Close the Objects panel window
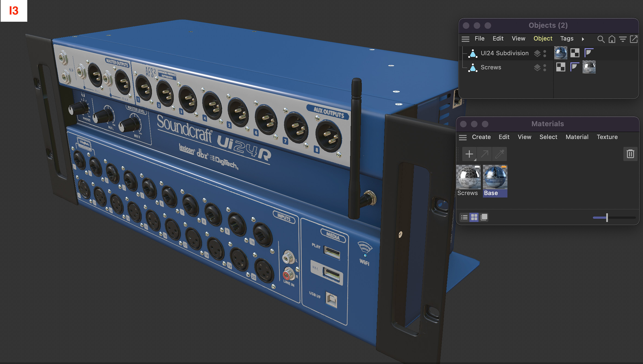Screen dimensions: 643x364 [466, 26]
